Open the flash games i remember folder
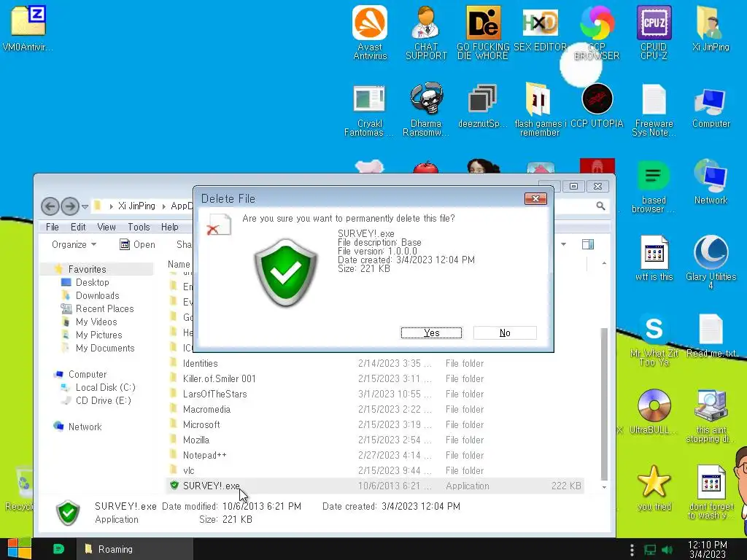The height and width of the screenshot is (560, 747). pyautogui.click(x=540, y=110)
